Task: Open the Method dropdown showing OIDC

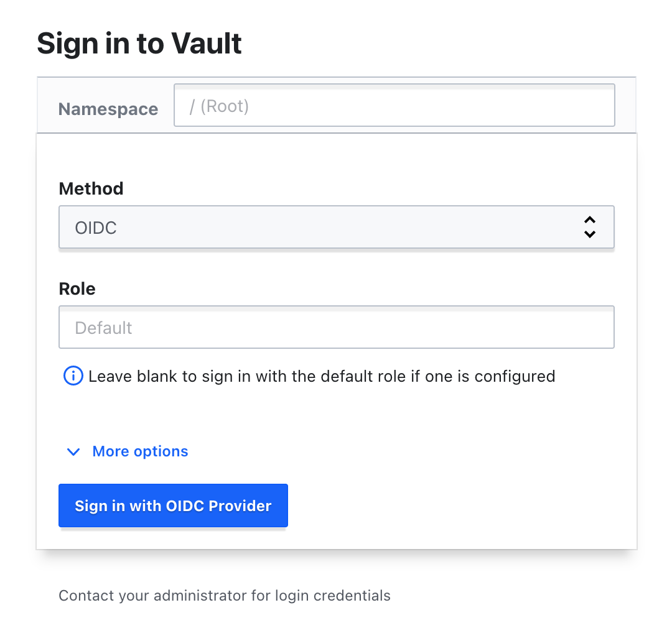Action: click(x=336, y=228)
